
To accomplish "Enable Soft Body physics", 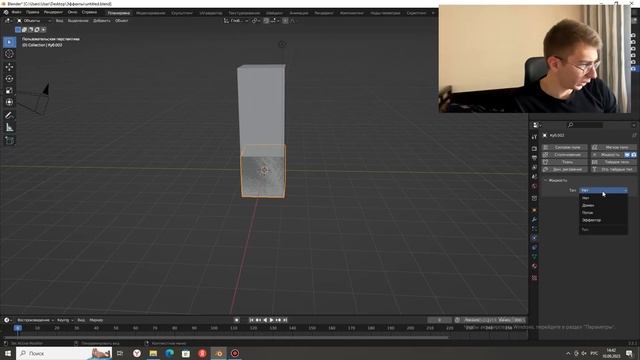I will 614,147.
